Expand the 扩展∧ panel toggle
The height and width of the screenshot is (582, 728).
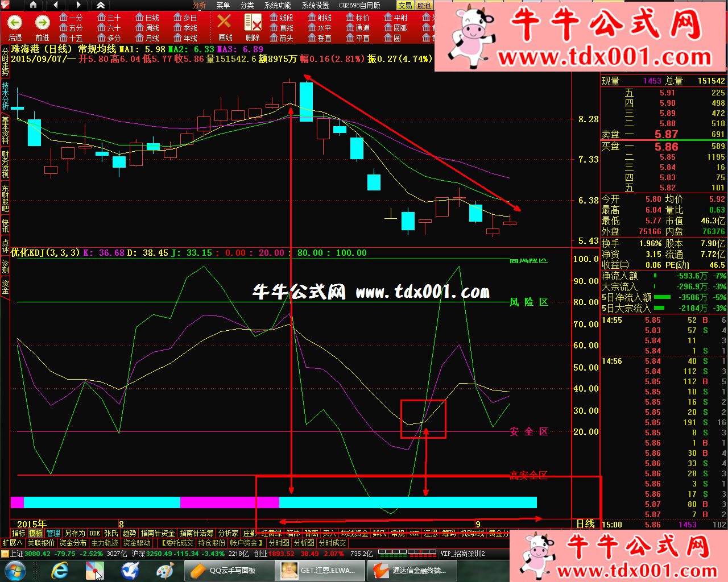click(12, 543)
